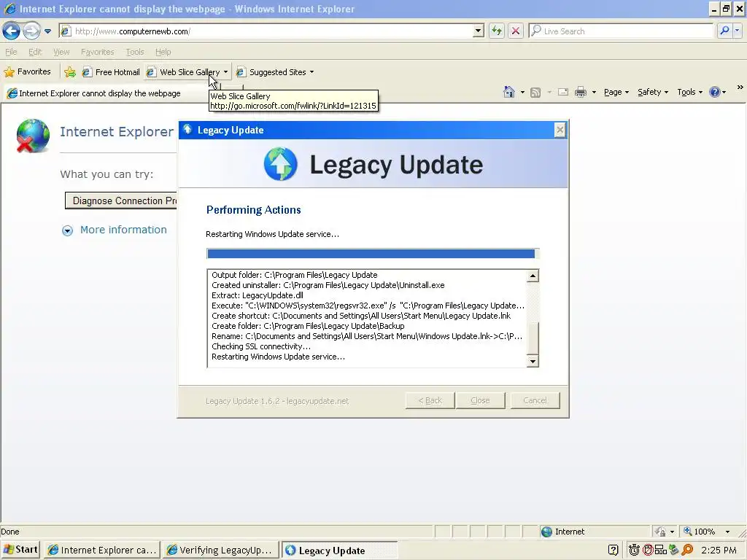The image size is (747, 560).
Task: Open the Safety command menu
Action: click(653, 92)
